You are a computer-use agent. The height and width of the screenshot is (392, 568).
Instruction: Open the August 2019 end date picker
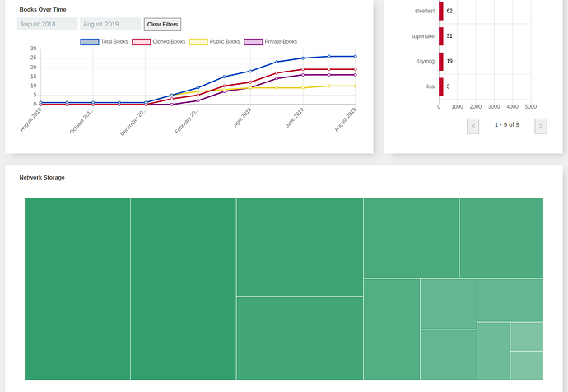[x=110, y=25]
